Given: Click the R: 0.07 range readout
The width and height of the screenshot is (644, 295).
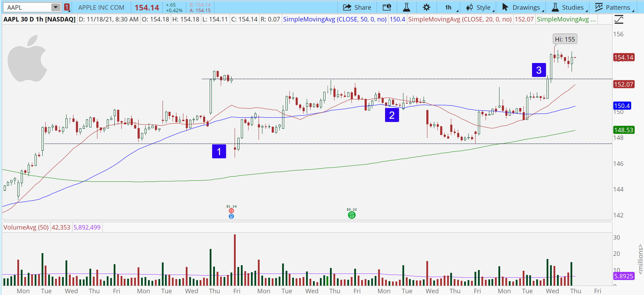Looking at the screenshot, I should coord(270,19).
